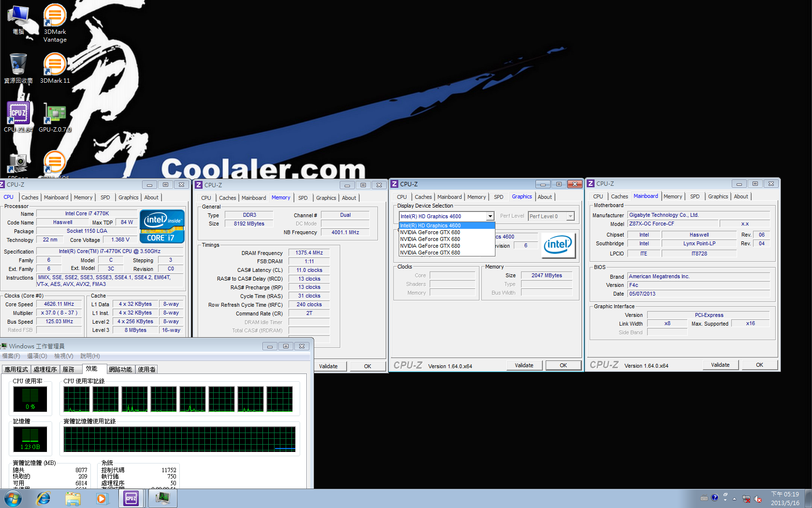The height and width of the screenshot is (508, 812).
Task: Switch to Mainboard tab in CPU window
Action: pos(56,197)
